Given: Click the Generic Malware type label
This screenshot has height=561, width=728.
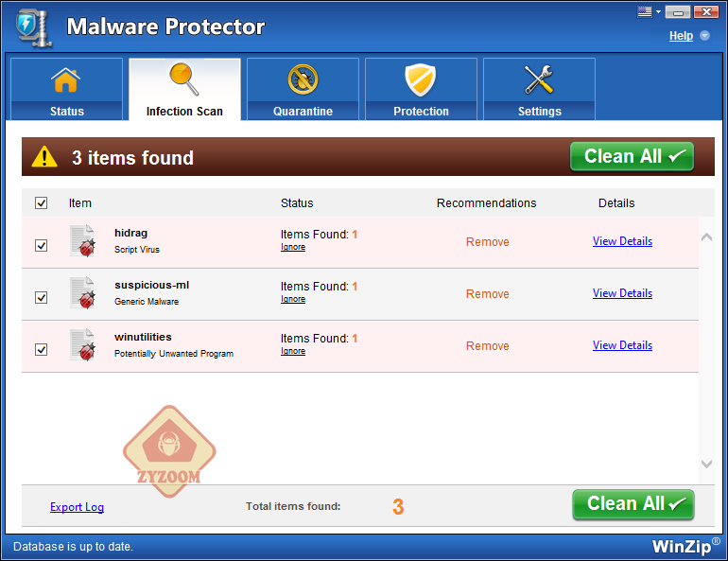Looking at the screenshot, I should [147, 302].
